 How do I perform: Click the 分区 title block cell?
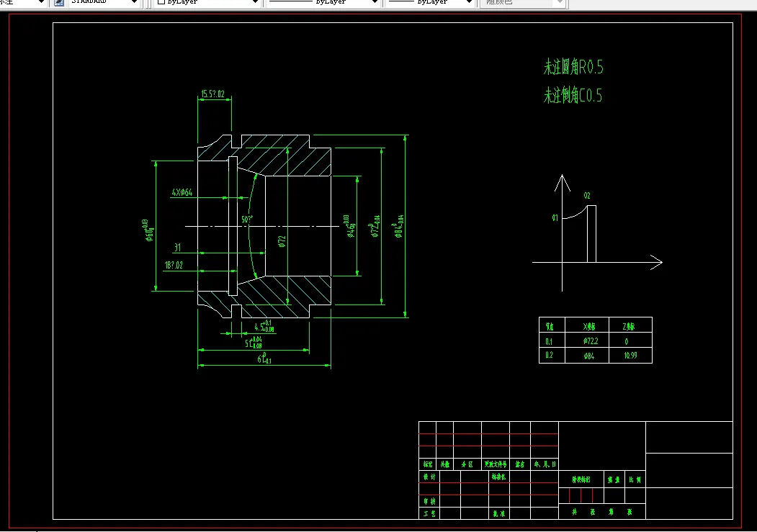[467, 464]
